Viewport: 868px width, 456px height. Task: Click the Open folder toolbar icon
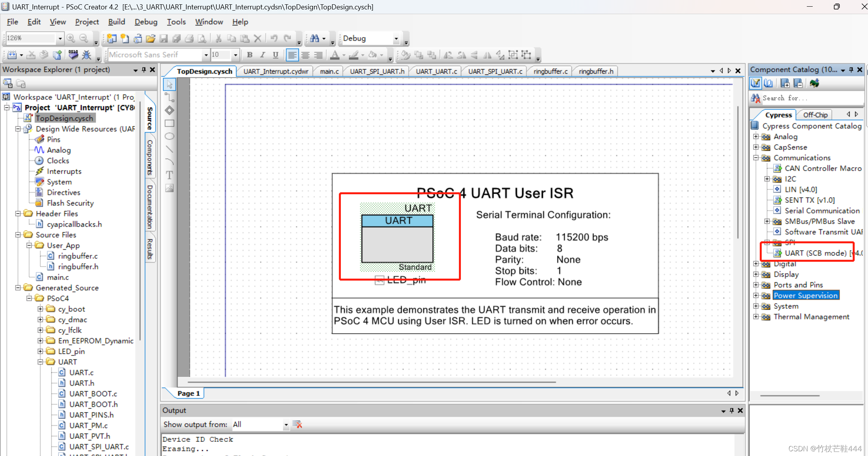click(151, 38)
